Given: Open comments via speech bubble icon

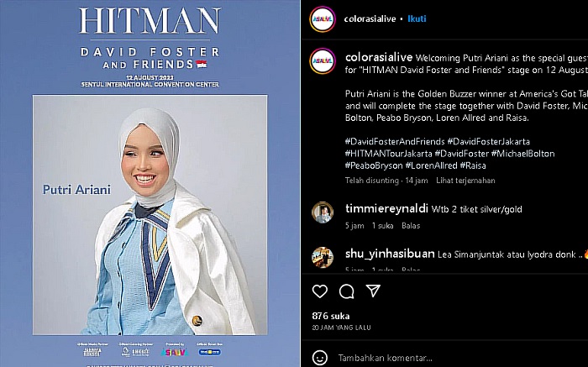Looking at the screenshot, I should pos(346,291).
